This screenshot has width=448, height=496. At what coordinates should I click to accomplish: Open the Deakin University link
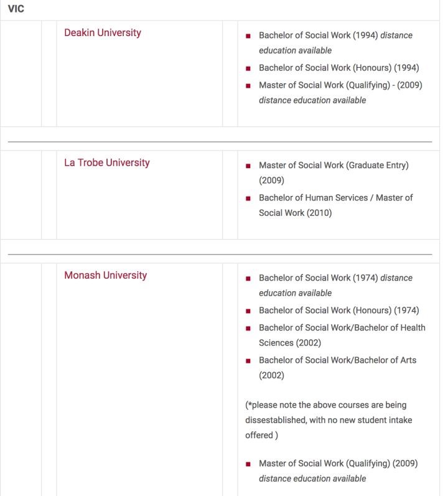(x=102, y=33)
